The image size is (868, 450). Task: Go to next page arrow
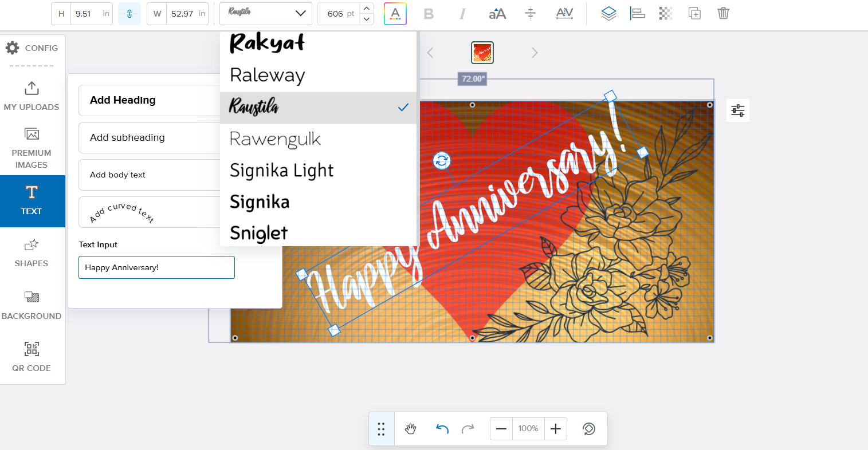click(535, 53)
